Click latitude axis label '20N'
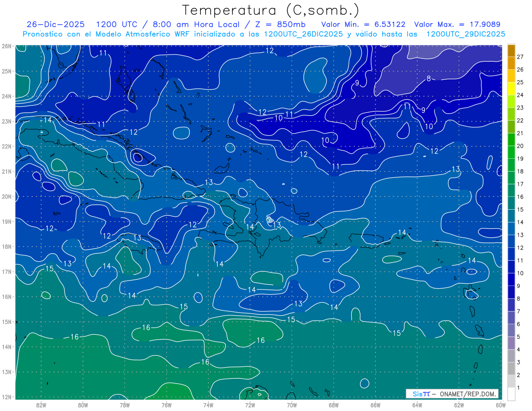The width and height of the screenshot is (532, 411). [6, 196]
